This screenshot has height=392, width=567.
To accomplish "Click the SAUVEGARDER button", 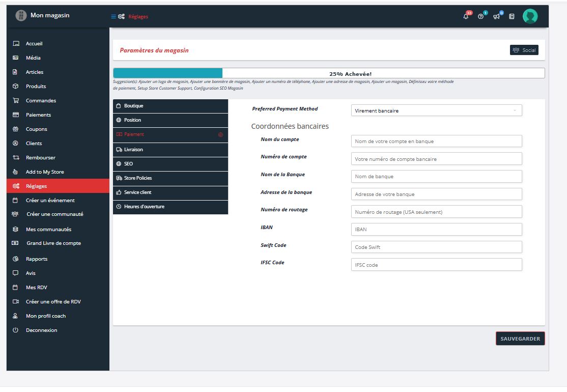I will pyautogui.click(x=520, y=339).
